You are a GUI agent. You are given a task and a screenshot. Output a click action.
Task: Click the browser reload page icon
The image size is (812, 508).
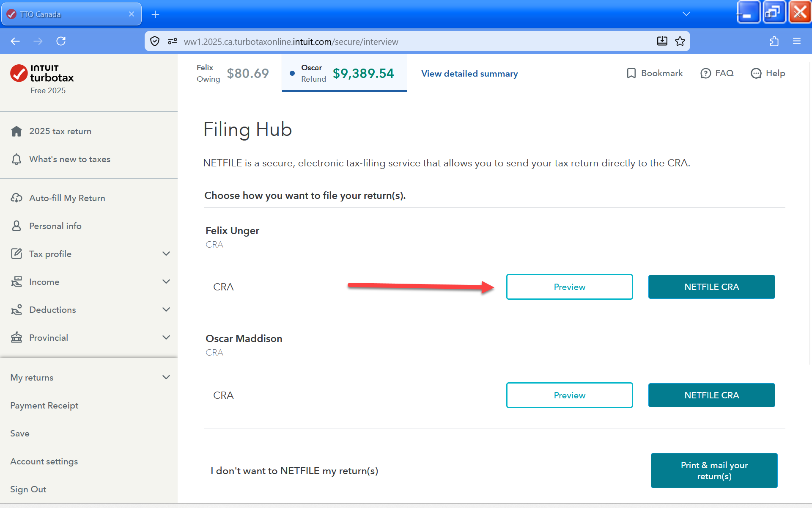[x=61, y=41]
